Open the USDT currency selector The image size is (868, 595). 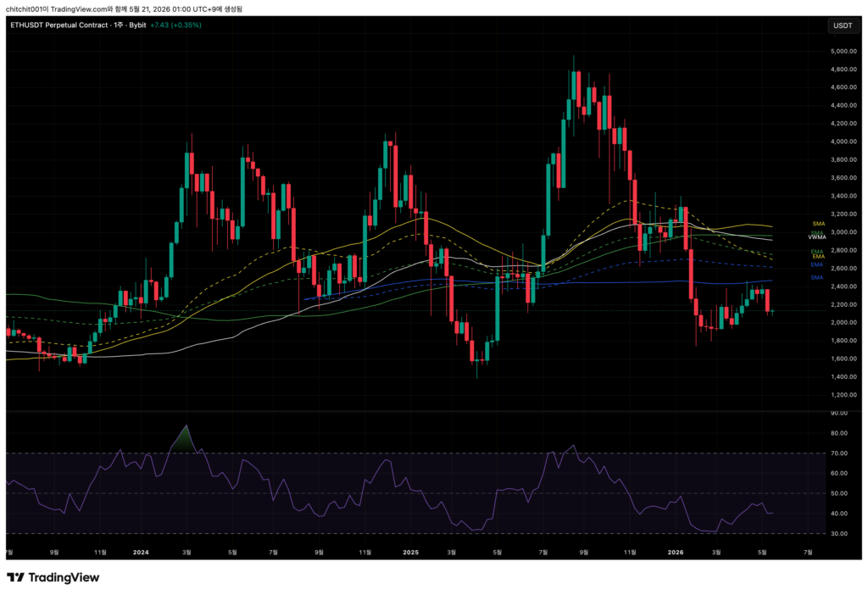tap(843, 25)
